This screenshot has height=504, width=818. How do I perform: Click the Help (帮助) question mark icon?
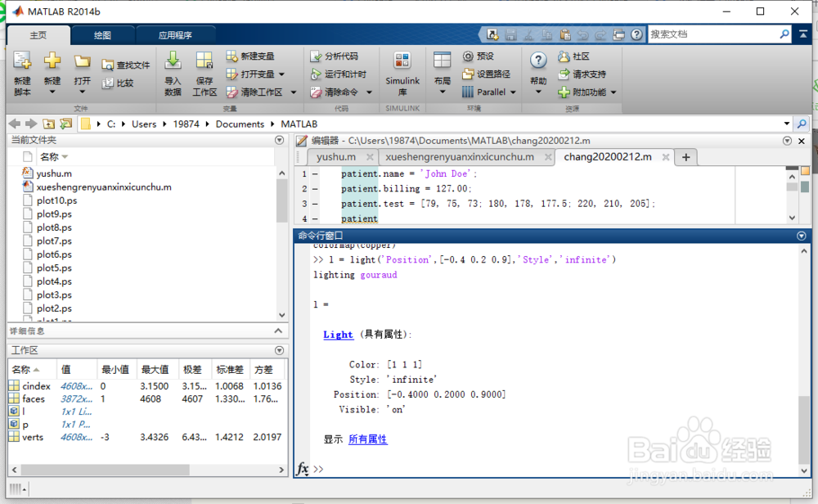538,61
